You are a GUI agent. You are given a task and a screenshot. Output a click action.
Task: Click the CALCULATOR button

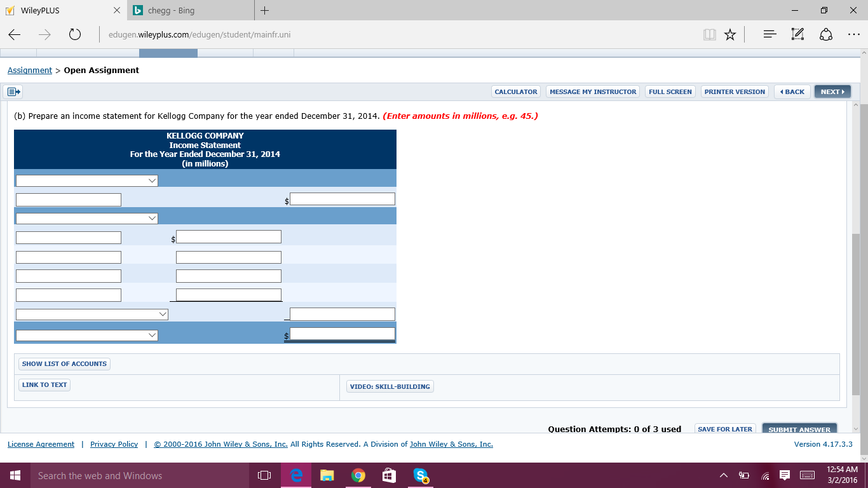(x=516, y=92)
